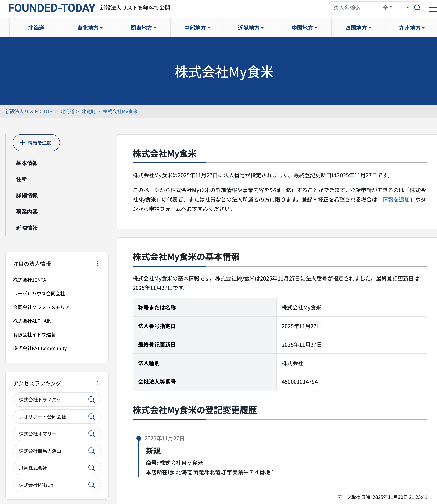This screenshot has height=504, width=437.
Task: Open the 近畿地方 menu item
Action: [250, 28]
